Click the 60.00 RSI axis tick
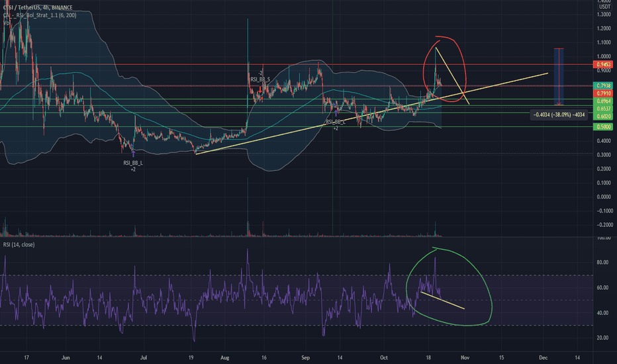Screen dimensions: 617x364 (602, 288)
